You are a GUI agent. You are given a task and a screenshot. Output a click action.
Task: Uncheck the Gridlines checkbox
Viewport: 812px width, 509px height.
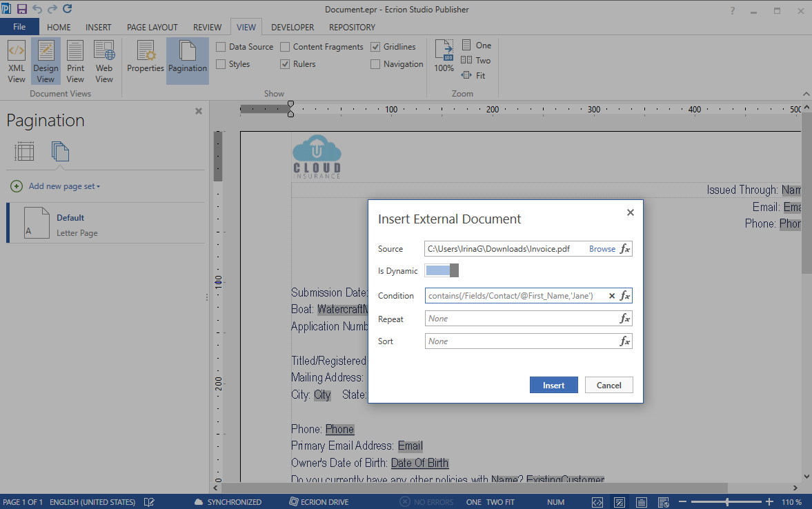376,46
